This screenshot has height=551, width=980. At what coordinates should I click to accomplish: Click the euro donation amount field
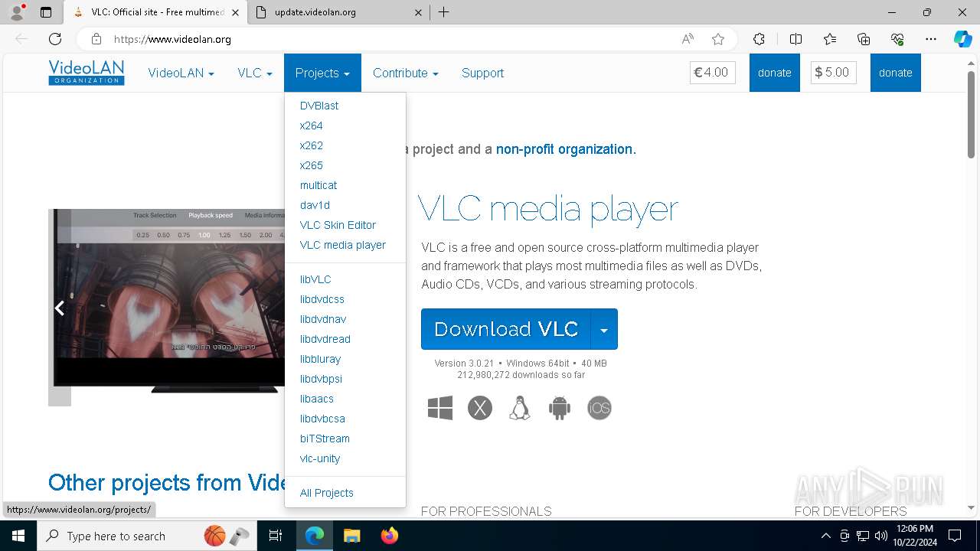[x=713, y=73]
